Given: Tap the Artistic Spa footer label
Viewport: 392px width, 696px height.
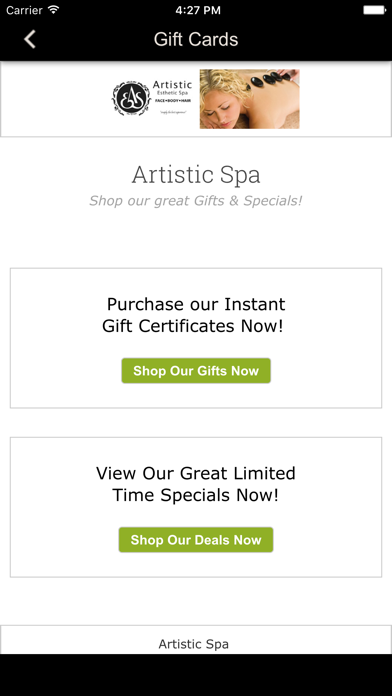Looking at the screenshot, I should click(194, 644).
